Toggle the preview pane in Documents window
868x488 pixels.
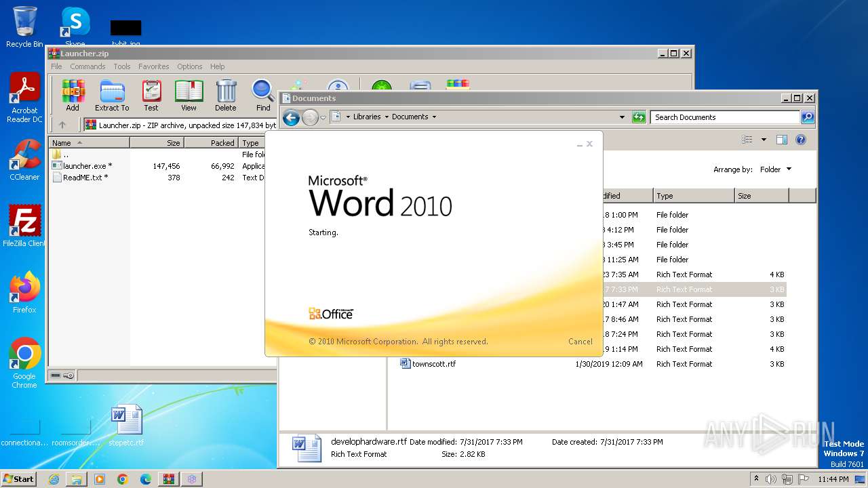[x=781, y=140]
